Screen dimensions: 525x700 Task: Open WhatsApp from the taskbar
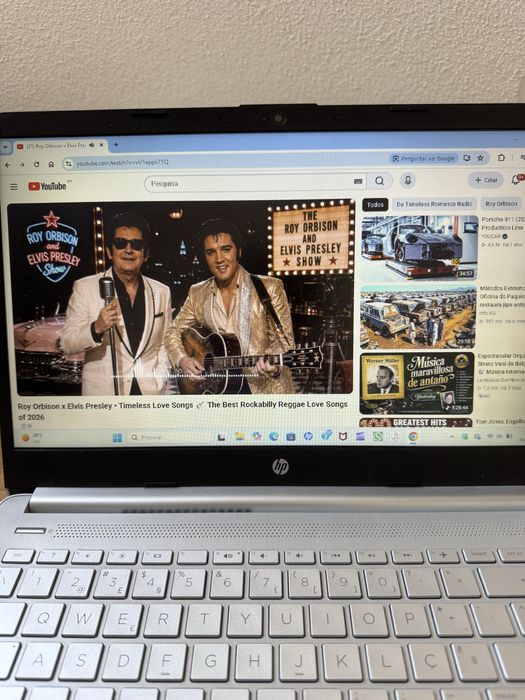[x=378, y=436]
